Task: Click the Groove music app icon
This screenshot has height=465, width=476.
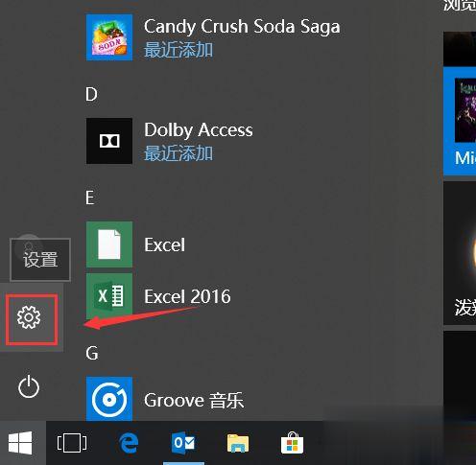Action: coord(109,399)
